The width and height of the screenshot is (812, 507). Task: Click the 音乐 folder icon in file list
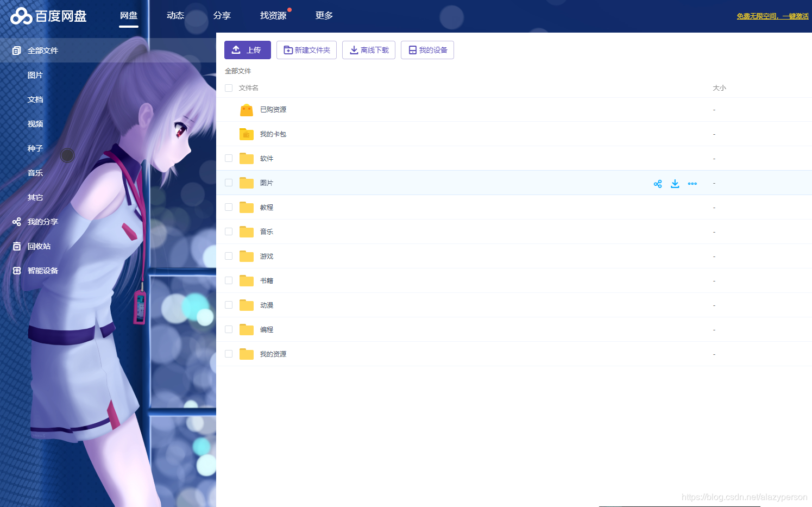tap(247, 232)
